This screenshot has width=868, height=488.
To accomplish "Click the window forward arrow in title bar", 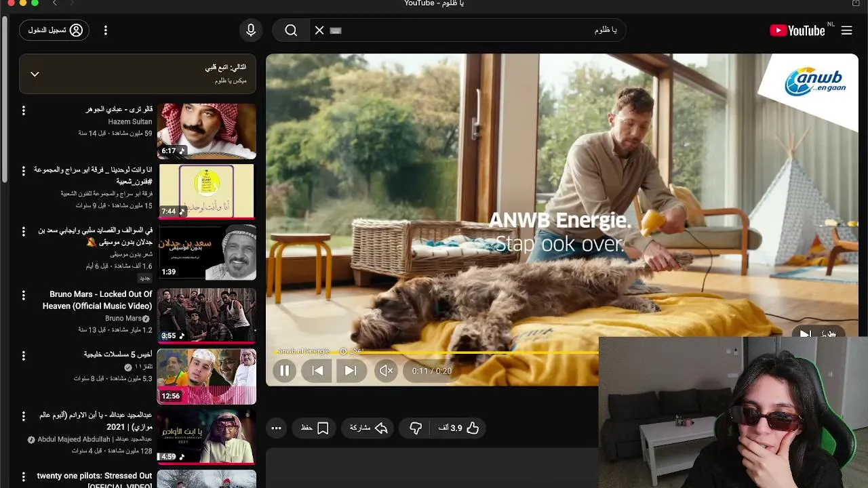I will tap(71, 3).
